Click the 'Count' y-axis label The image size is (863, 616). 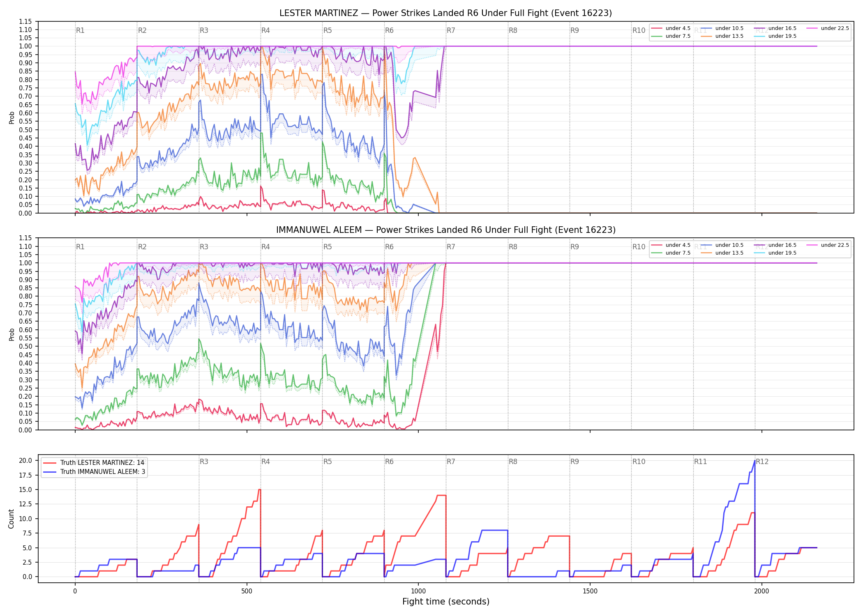(x=11, y=519)
